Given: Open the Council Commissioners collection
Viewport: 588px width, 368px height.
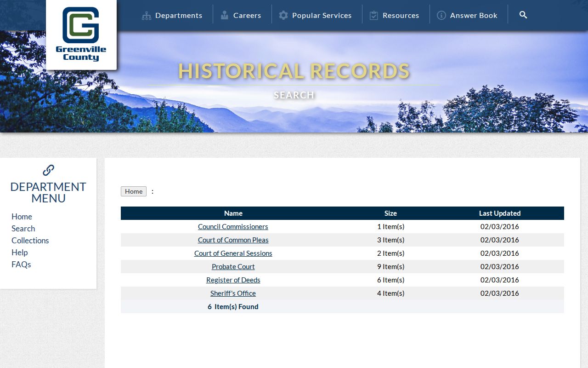Looking at the screenshot, I should [233, 227].
